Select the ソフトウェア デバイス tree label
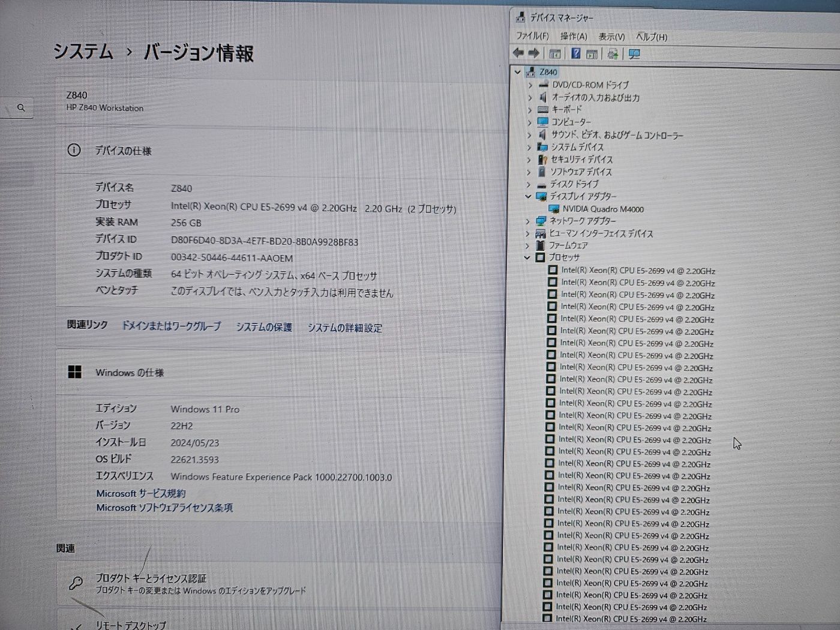This screenshot has width=840, height=630. [x=581, y=172]
